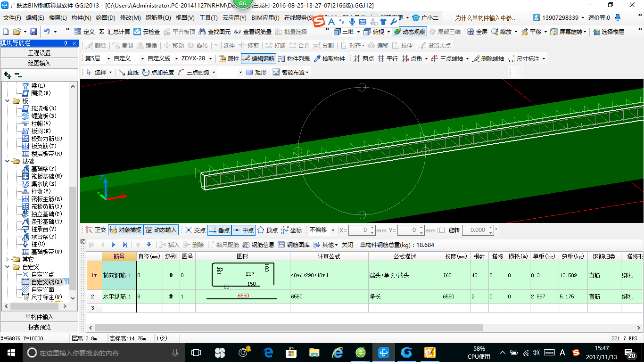644x362 pixels.
Task: Open 钢筋信息 rebar information
Action: pyautogui.click(x=258, y=245)
